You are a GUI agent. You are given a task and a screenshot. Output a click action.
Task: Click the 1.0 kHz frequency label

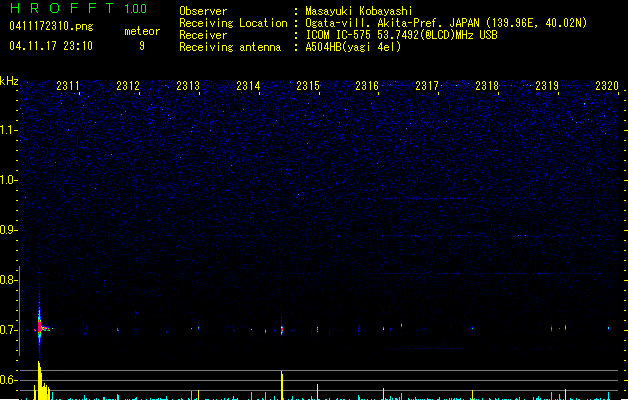(x=7, y=180)
